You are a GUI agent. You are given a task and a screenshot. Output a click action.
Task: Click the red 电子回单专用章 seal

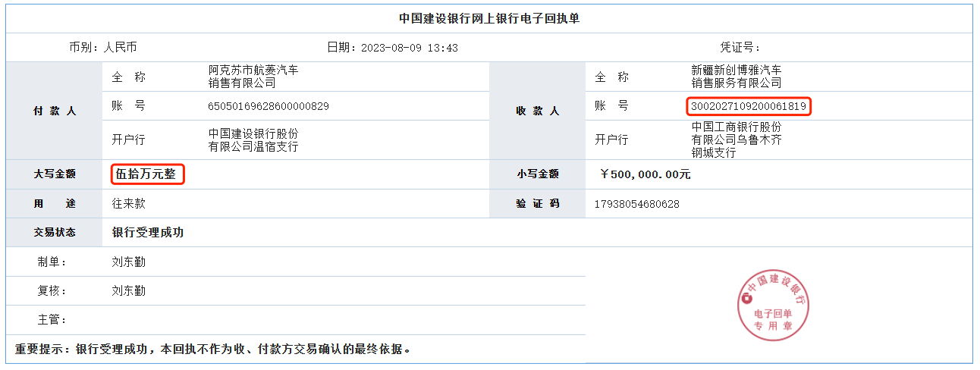pos(772,305)
